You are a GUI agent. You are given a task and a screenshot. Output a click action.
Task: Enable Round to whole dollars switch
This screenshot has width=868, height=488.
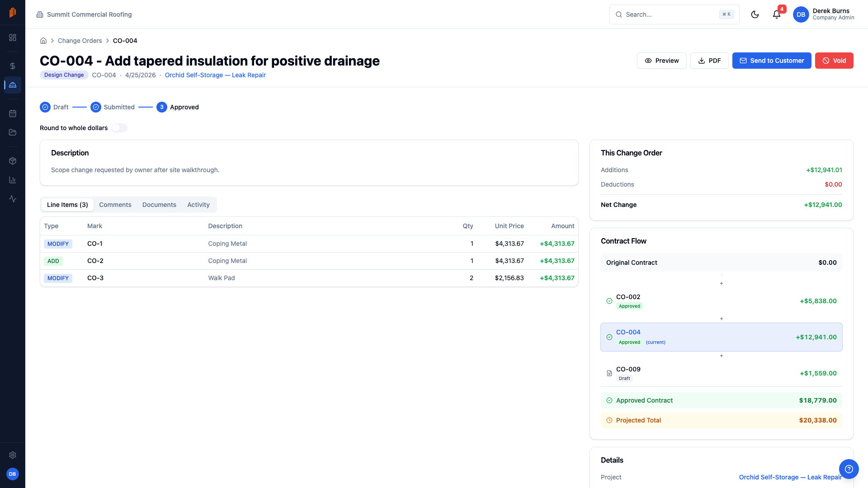(x=119, y=128)
